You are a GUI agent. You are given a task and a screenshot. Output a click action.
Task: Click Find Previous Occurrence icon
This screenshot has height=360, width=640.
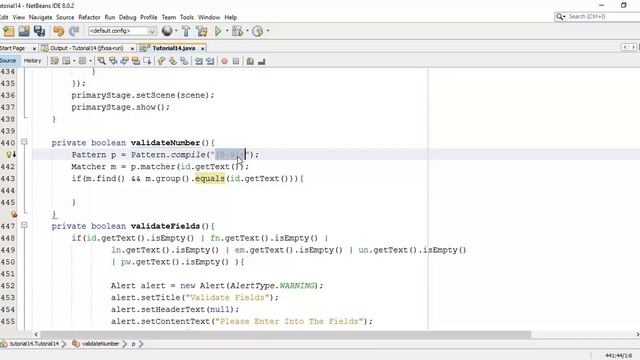[x=113, y=61]
